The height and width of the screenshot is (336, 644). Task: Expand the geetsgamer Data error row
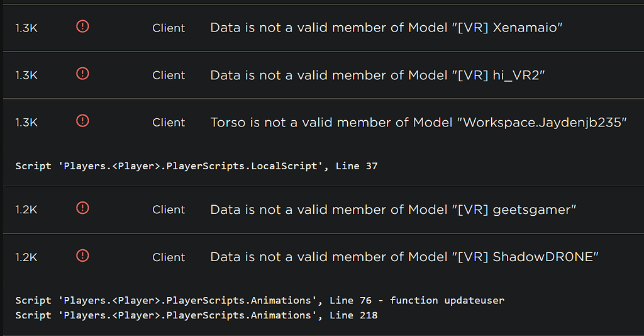323,210
